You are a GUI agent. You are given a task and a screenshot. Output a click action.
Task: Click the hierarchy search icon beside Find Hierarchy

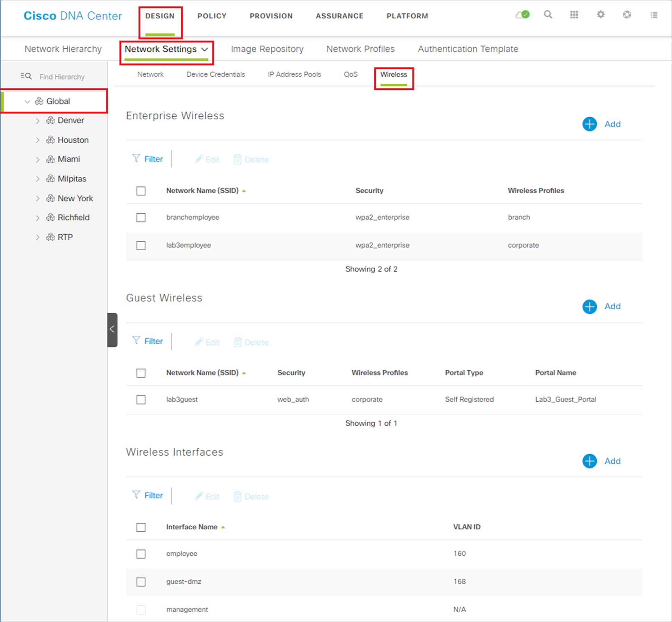(26, 76)
